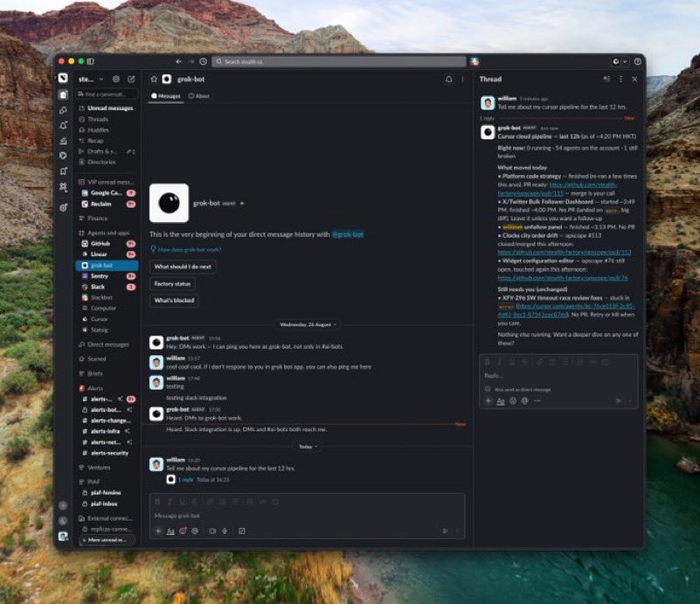Expand the workspace name dropdown
Viewport: 700px width, 604px height.
coord(91,79)
